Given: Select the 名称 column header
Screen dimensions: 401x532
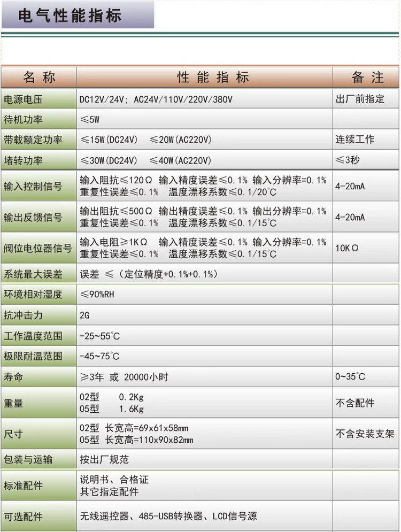Looking at the screenshot, I should (39, 78).
